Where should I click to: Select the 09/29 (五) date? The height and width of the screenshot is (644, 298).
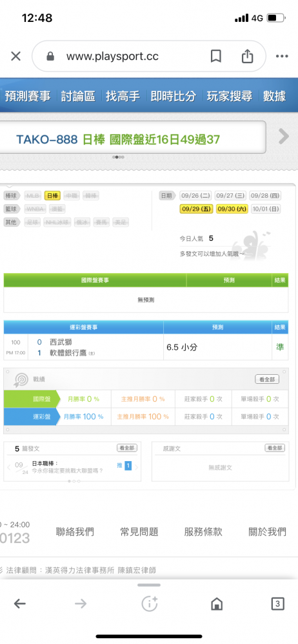click(196, 209)
